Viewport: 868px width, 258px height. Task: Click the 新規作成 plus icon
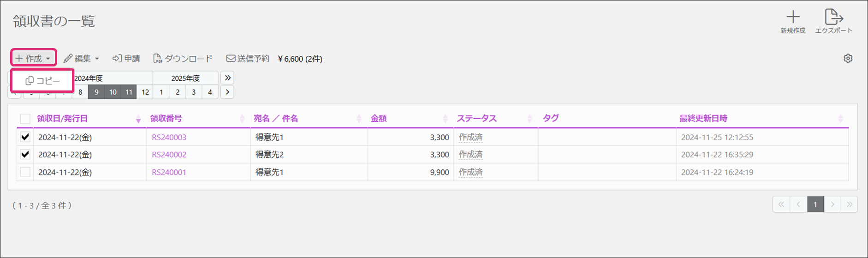tap(793, 18)
